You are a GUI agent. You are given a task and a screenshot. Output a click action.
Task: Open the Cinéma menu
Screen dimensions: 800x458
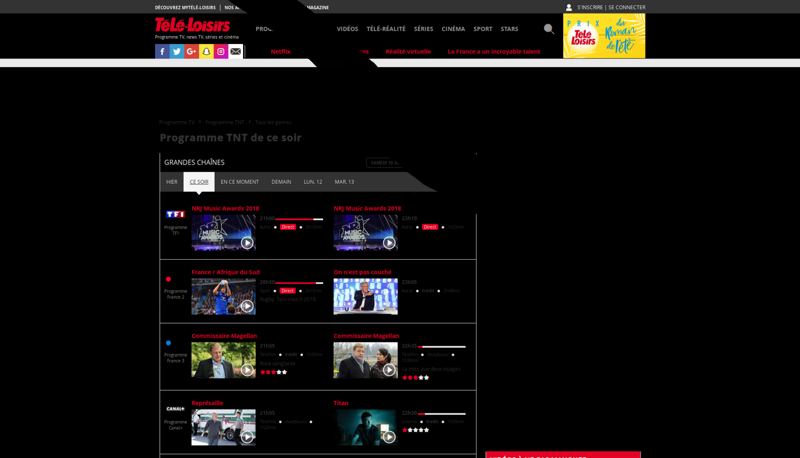(x=453, y=29)
